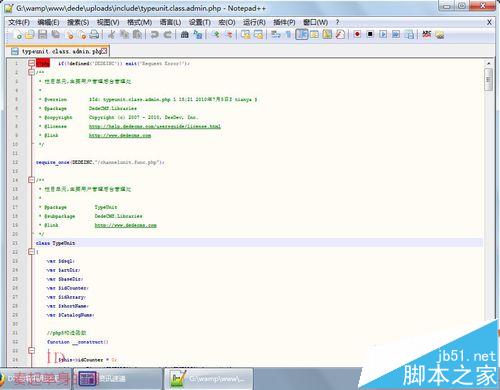Click the Redo arrow icon
500x390 pixels.
[x=168, y=34]
